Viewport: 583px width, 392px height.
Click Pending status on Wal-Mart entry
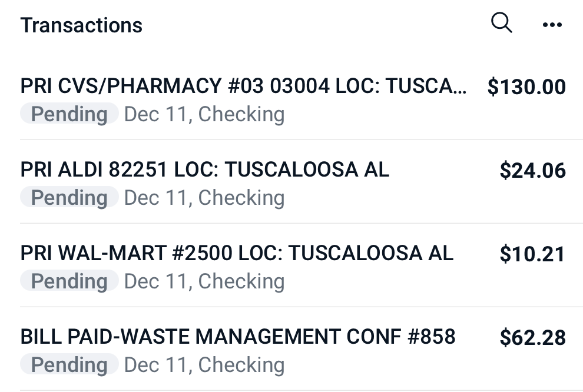68,281
